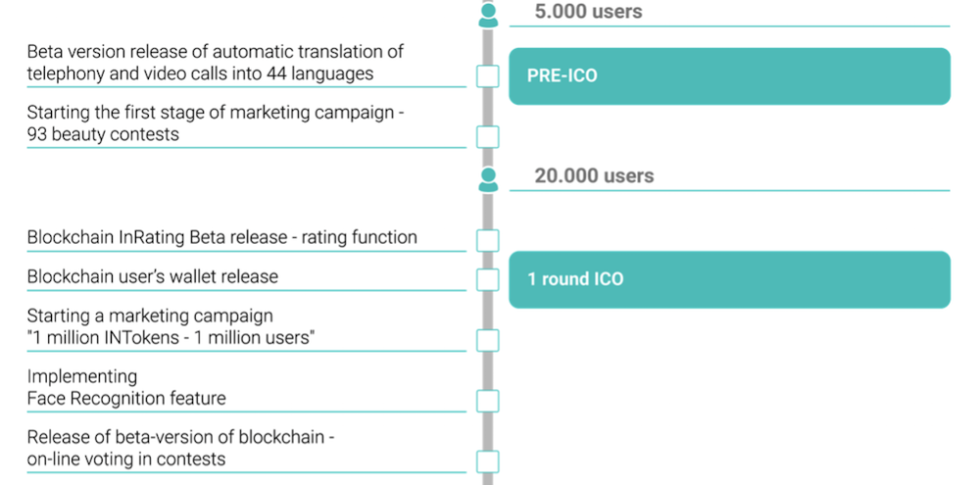Tick the checkbox for Blockchain user's wallet release
Image resolution: width=980 pixels, height=485 pixels.
coord(488,279)
